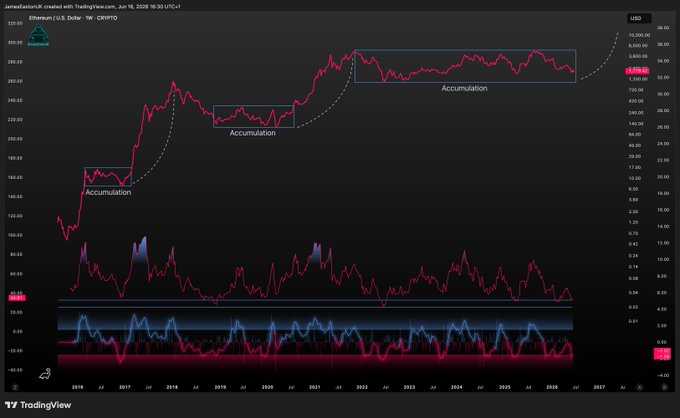Click the 300.00 value on the left axis

[x=15, y=42]
